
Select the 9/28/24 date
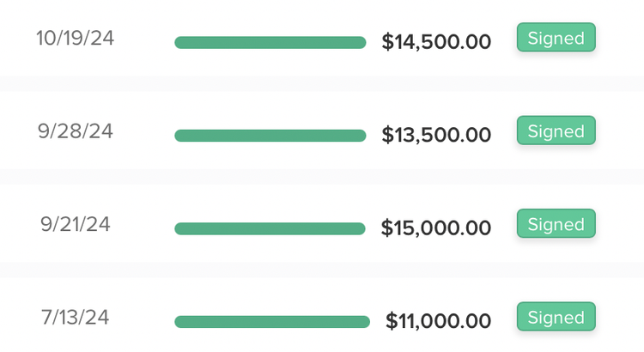click(76, 131)
